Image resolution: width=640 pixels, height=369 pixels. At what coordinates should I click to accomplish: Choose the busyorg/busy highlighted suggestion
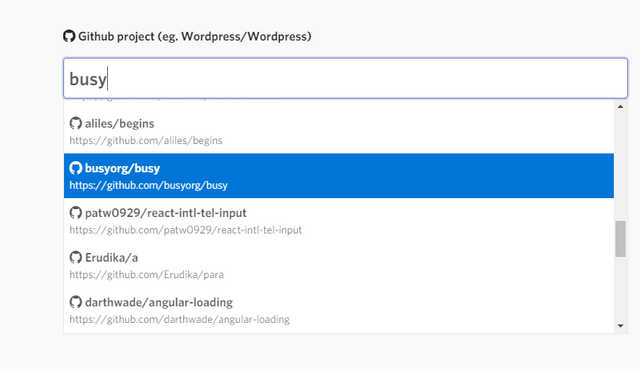point(339,176)
